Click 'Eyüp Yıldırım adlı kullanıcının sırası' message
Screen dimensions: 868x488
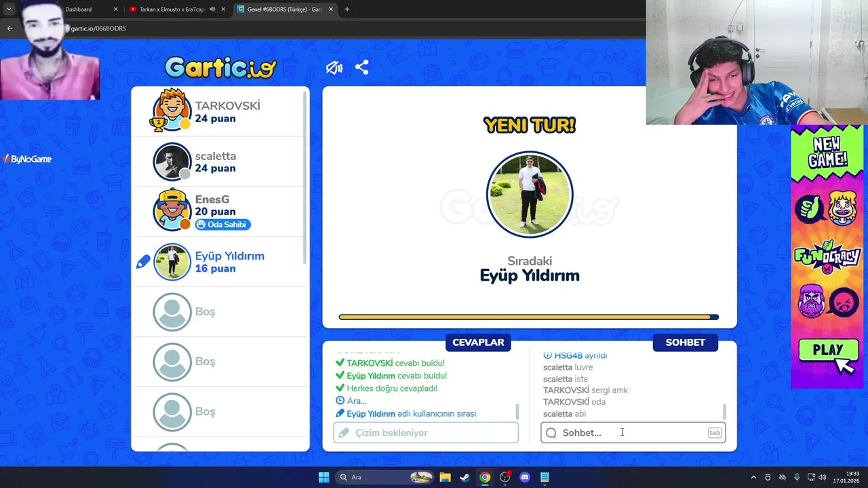pyautogui.click(x=406, y=413)
